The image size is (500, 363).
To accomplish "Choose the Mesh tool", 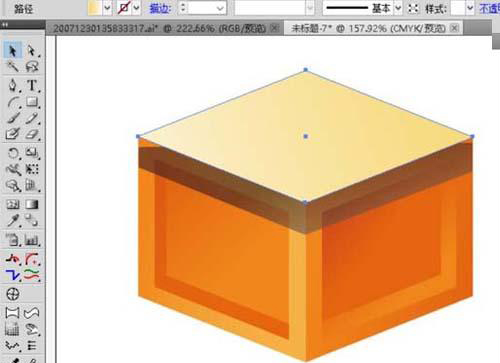I will tap(13, 204).
